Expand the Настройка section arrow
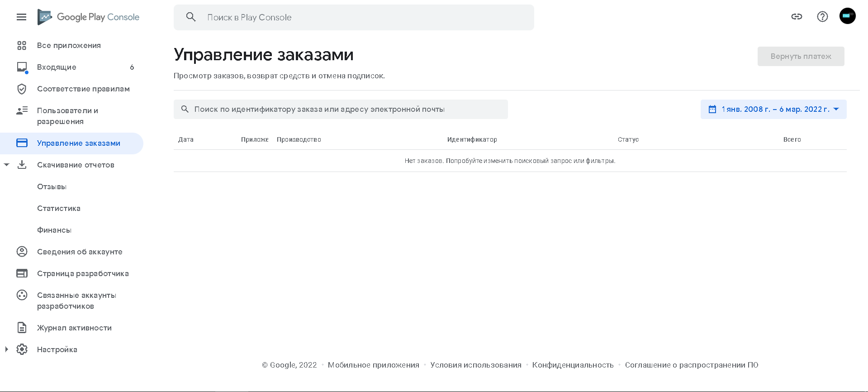The image size is (868, 392). tap(6, 349)
